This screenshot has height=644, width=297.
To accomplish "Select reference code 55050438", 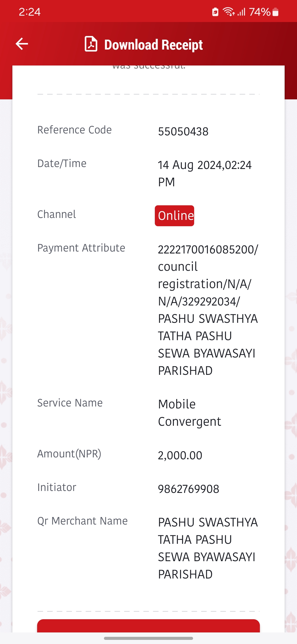I will point(183,132).
